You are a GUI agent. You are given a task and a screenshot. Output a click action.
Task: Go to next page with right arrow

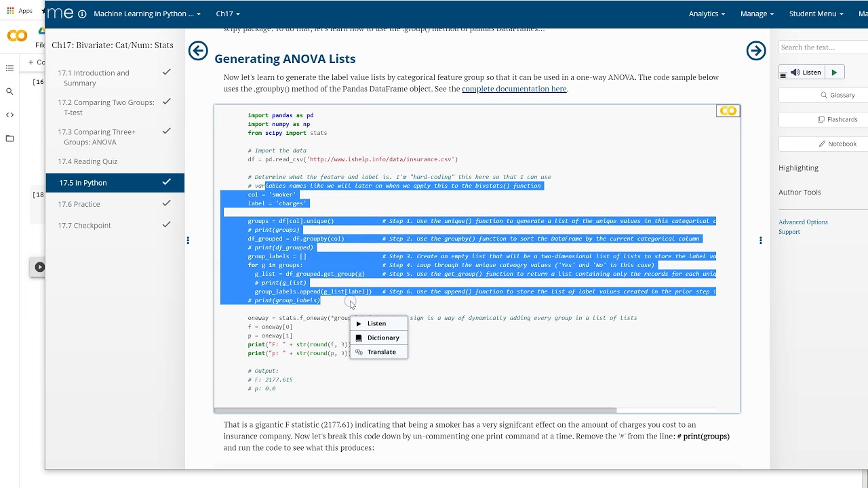click(756, 51)
